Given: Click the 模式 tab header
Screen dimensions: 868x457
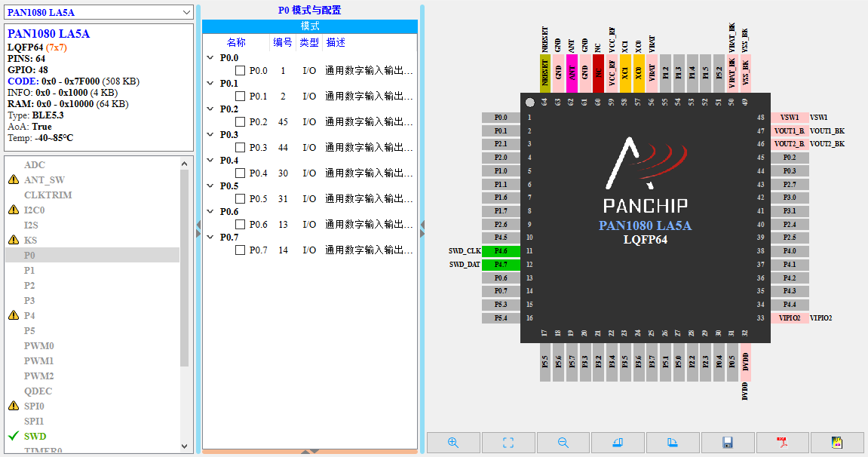Looking at the screenshot, I should [310, 26].
